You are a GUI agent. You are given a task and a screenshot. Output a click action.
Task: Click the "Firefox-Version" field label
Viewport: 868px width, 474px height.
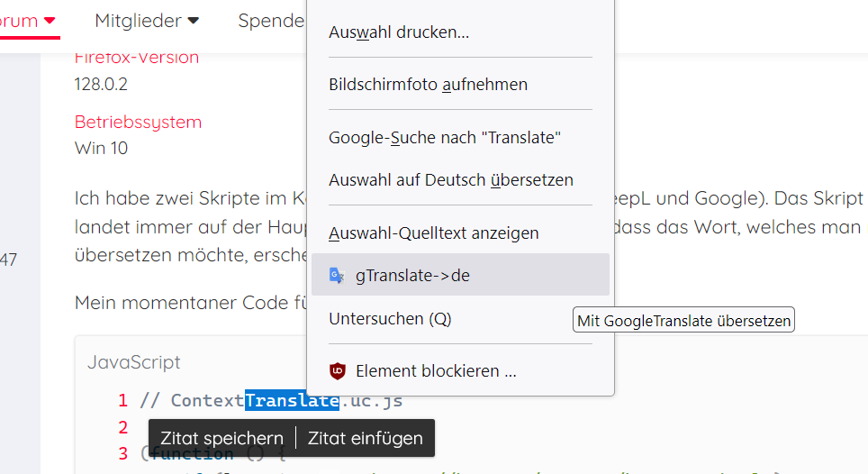click(136, 57)
